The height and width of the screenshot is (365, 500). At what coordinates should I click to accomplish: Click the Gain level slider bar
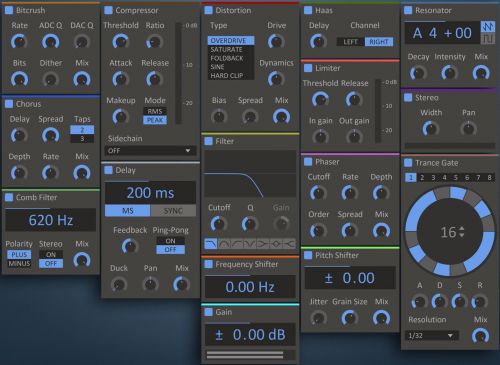(250, 355)
